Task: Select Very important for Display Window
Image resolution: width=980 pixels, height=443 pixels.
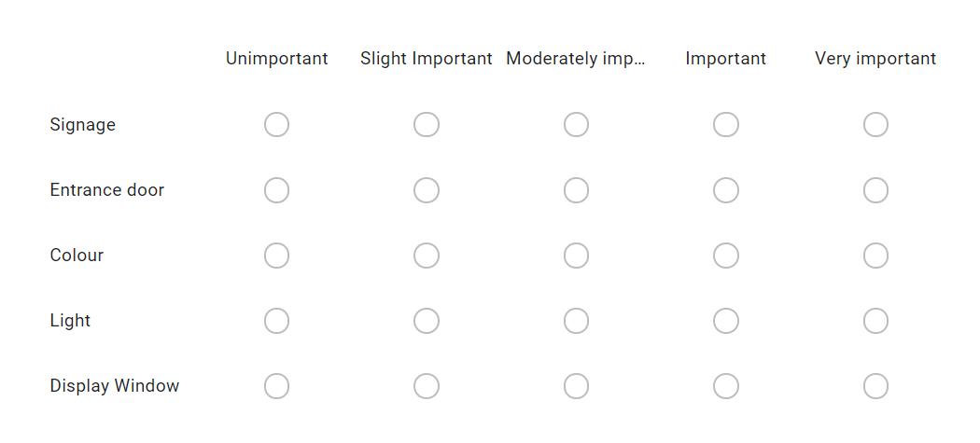Action: click(x=875, y=386)
